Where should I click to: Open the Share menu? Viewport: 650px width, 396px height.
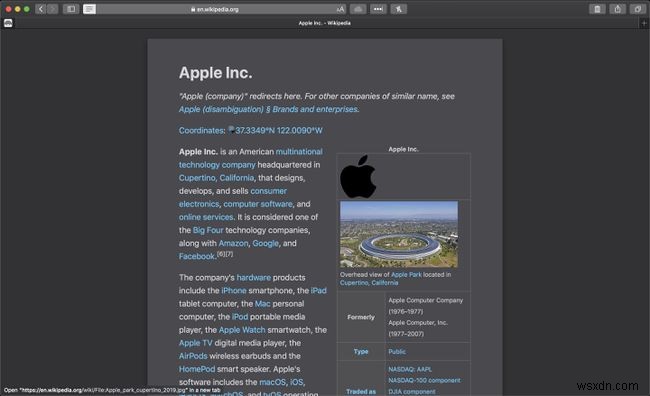[x=618, y=9]
